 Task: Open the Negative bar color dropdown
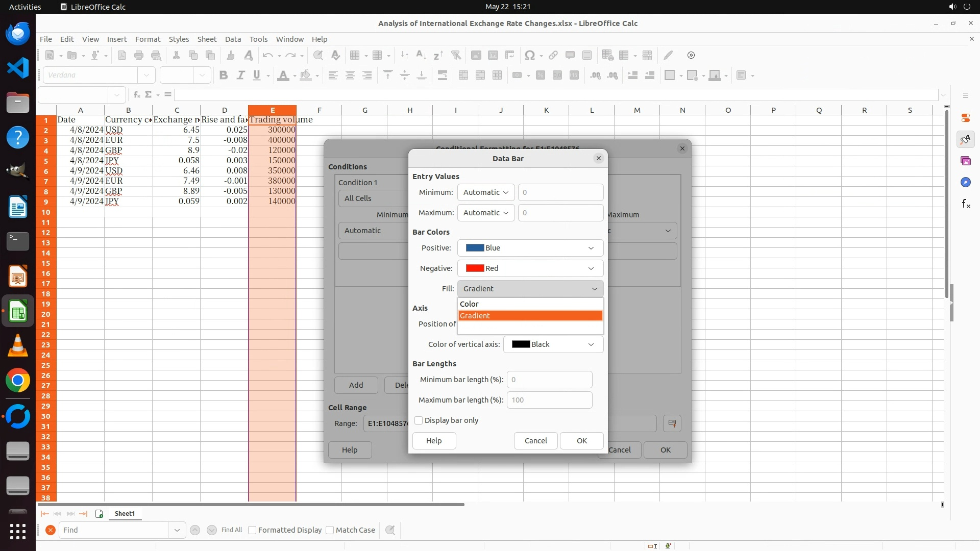point(530,268)
